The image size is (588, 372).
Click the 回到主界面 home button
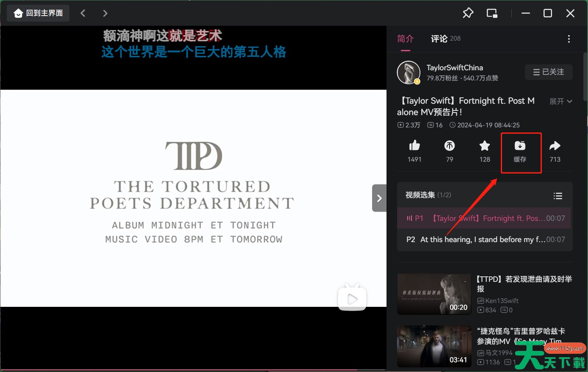(38, 13)
